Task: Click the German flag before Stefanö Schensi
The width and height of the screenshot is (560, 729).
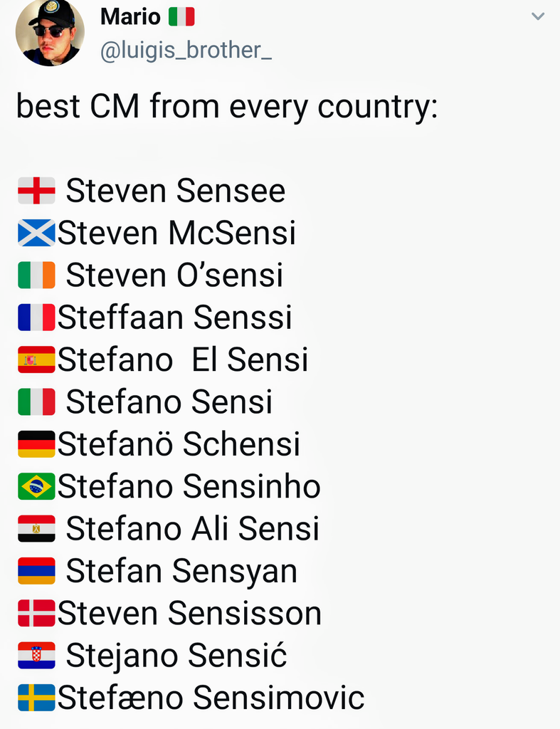Action: coord(36,444)
